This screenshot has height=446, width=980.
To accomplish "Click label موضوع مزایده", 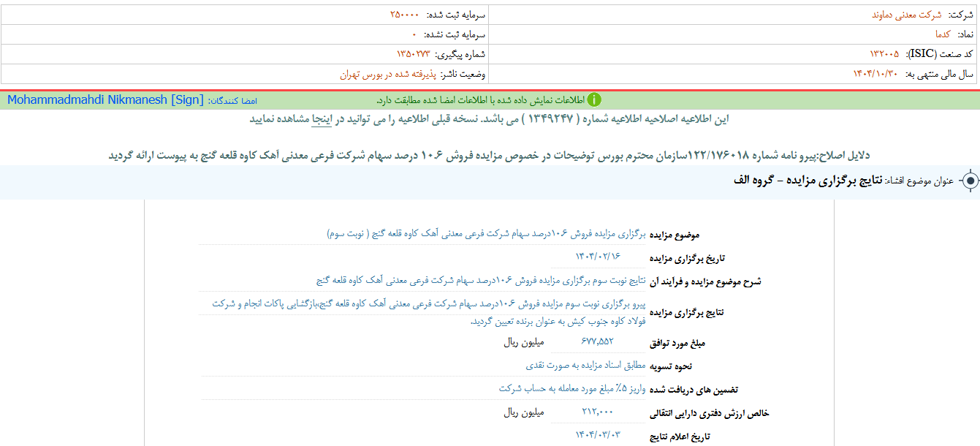I will pos(675,235).
